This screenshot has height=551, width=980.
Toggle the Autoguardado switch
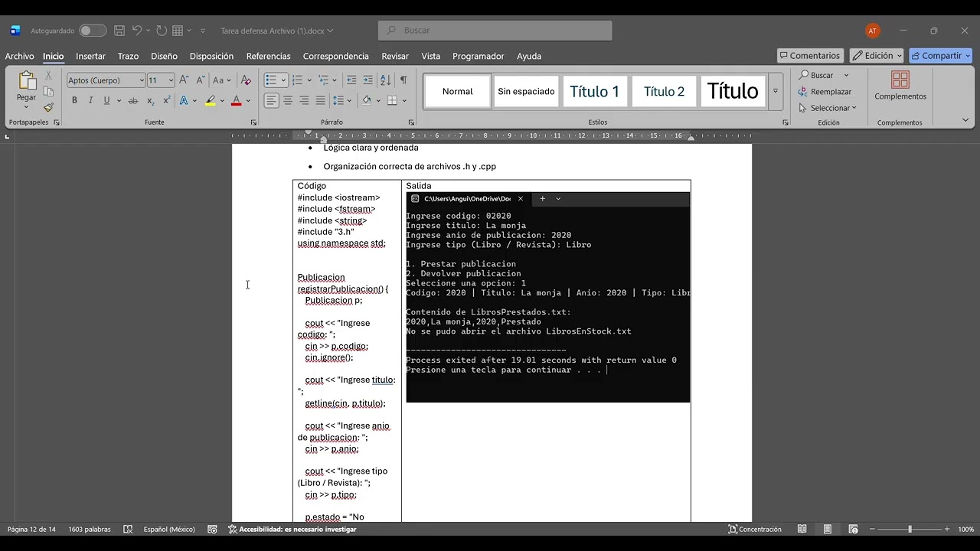click(x=92, y=31)
